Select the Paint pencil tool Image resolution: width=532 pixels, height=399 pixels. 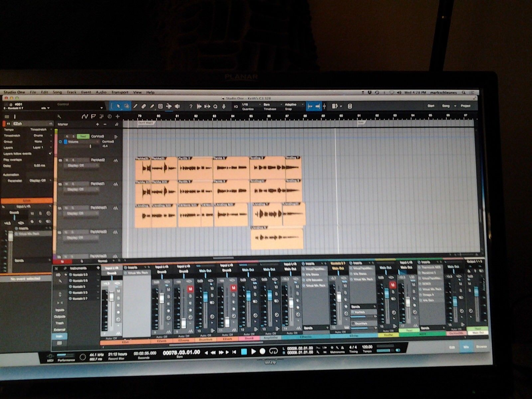point(152,106)
